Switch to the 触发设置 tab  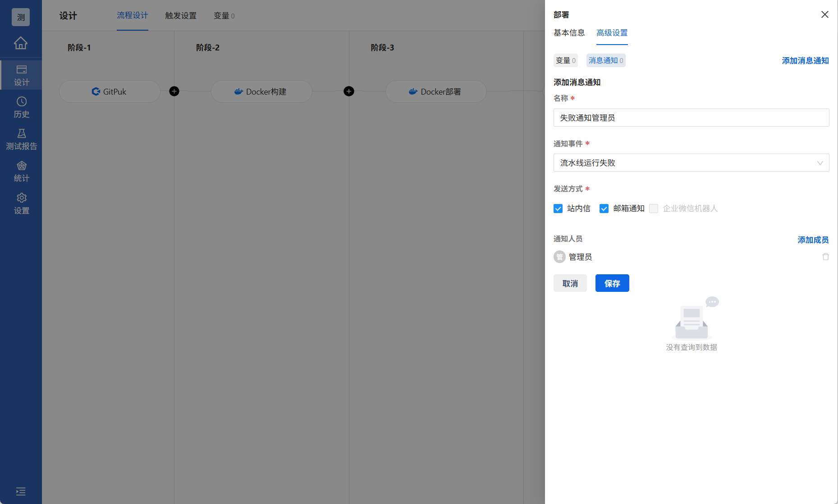[x=181, y=15]
